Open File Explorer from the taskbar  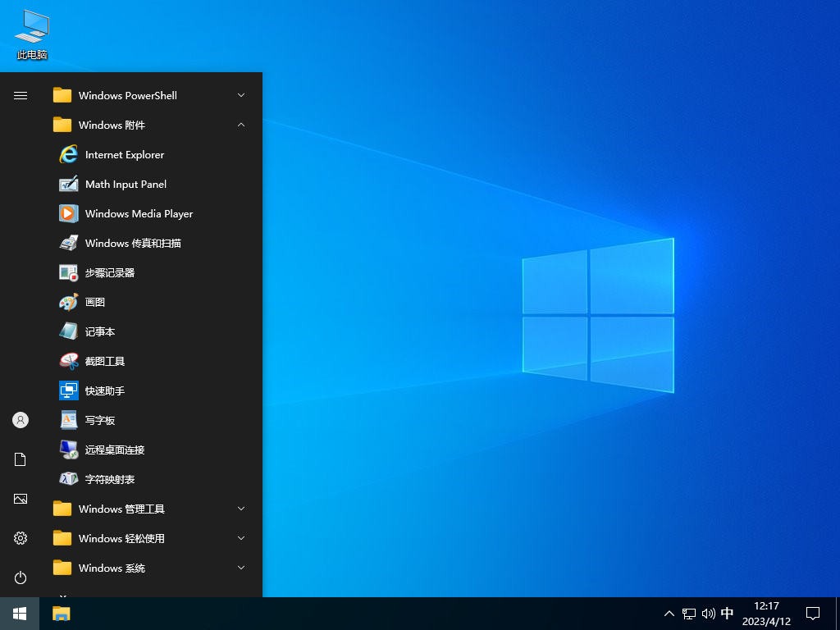[x=62, y=614]
